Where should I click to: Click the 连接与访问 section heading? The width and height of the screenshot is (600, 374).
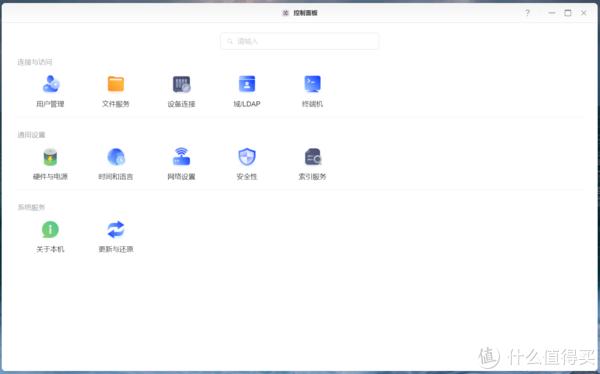tap(34, 62)
